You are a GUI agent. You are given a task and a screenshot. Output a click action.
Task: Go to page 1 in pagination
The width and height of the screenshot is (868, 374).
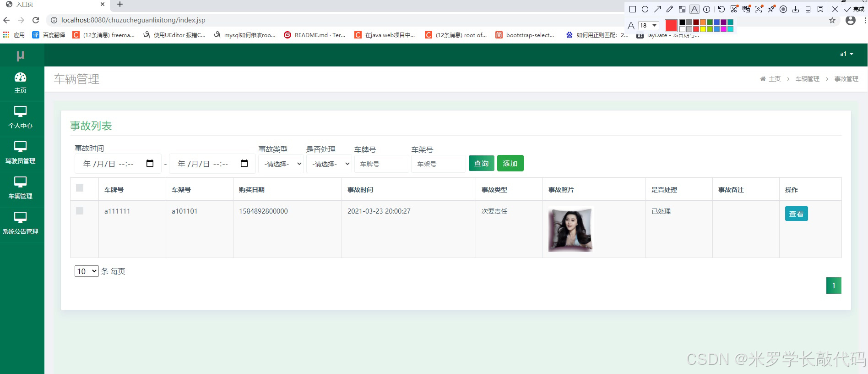coord(834,286)
